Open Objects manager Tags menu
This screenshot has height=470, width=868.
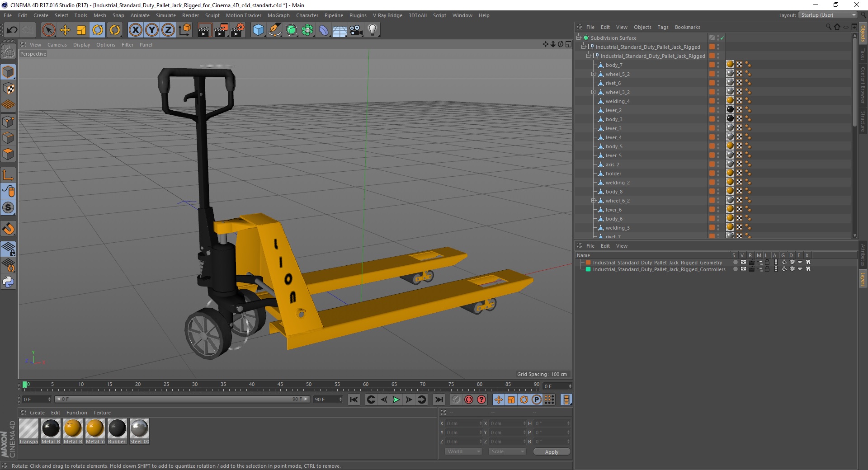tap(663, 27)
